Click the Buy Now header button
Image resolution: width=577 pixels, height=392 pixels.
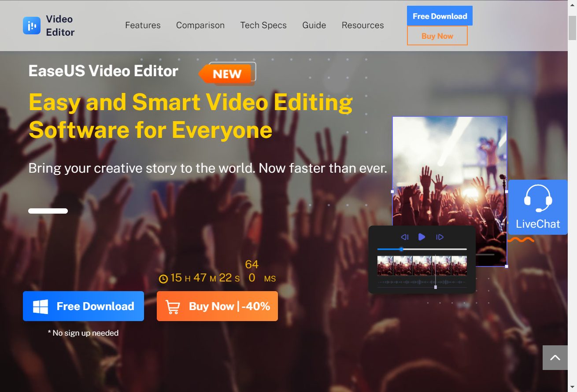(437, 36)
